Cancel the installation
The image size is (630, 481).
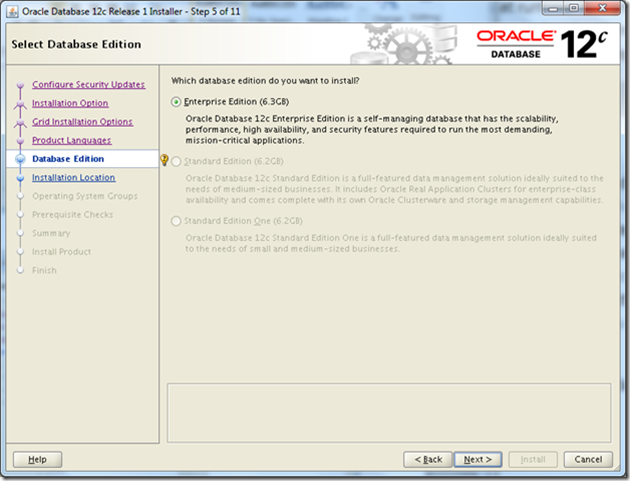point(588,459)
